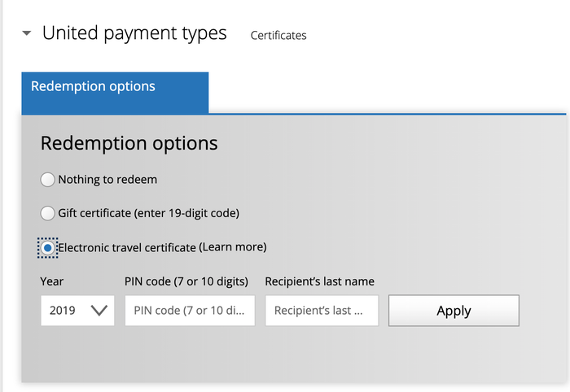The height and width of the screenshot is (392, 570).
Task: Click the Certificates label beside heading
Action: point(278,35)
